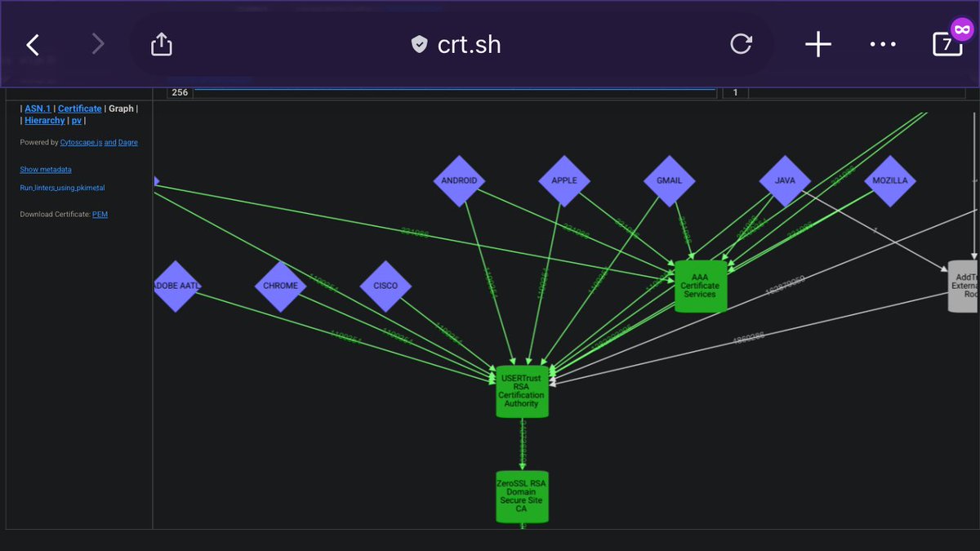Reload the crt.sh page
Screen dimensions: 980x551
click(x=741, y=44)
